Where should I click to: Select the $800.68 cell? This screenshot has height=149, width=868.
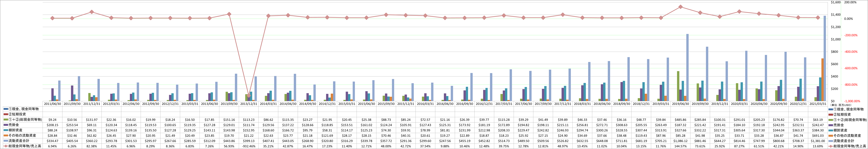(779, 141)
